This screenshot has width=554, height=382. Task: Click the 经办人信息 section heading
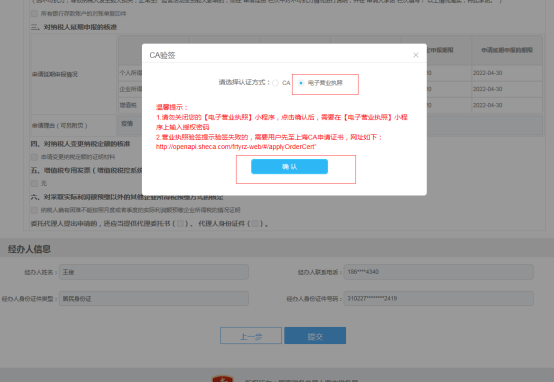coord(29,249)
